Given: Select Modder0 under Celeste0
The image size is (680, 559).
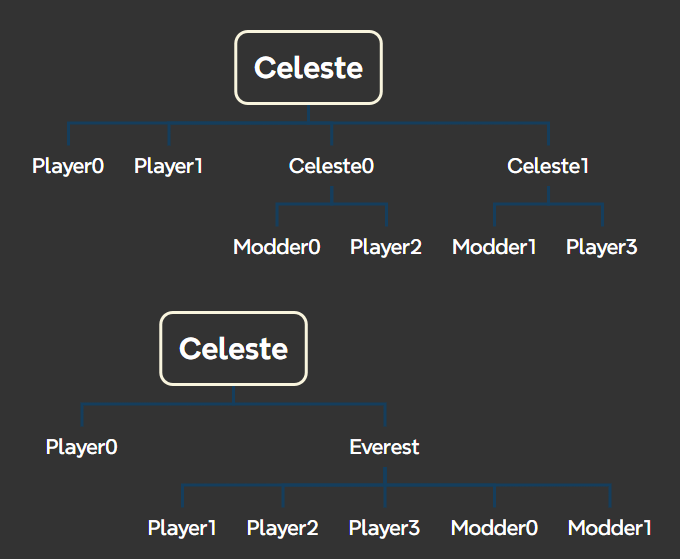Looking at the screenshot, I should pyautogui.click(x=277, y=247).
